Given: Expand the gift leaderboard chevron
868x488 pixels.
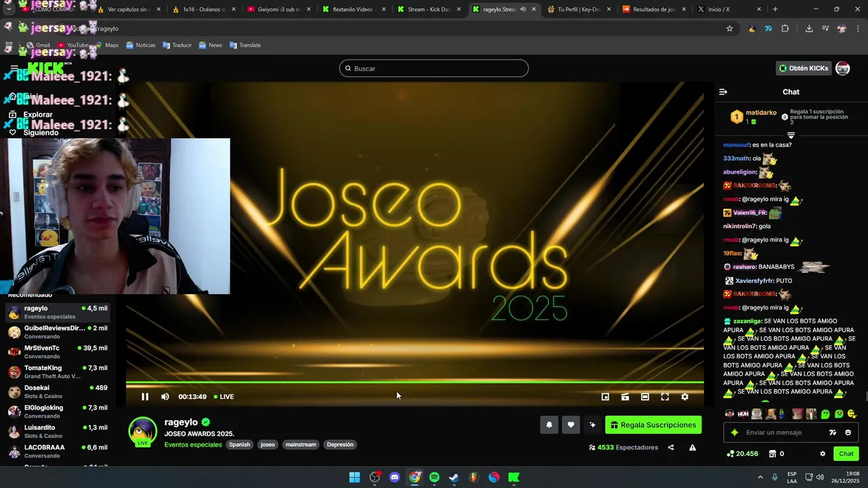Looking at the screenshot, I should coord(791,135).
